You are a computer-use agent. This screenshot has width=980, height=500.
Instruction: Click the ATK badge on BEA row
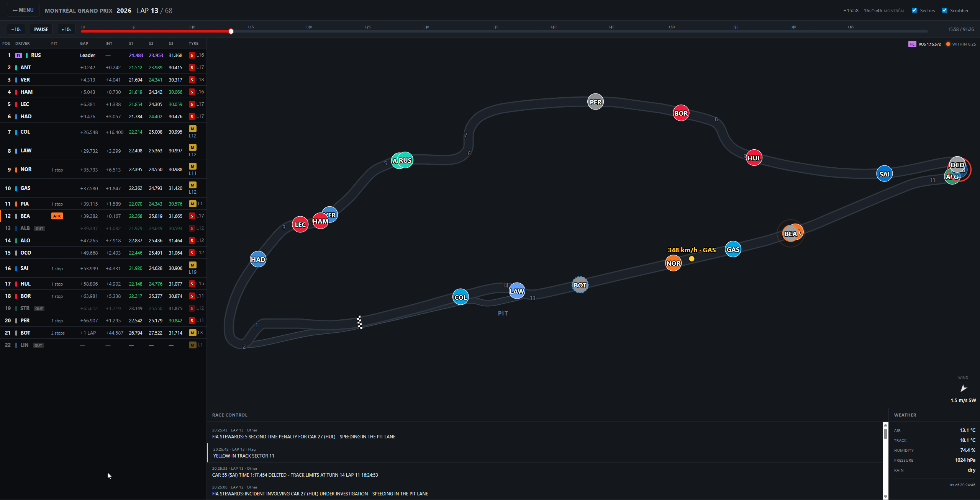click(x=57, y=216)
